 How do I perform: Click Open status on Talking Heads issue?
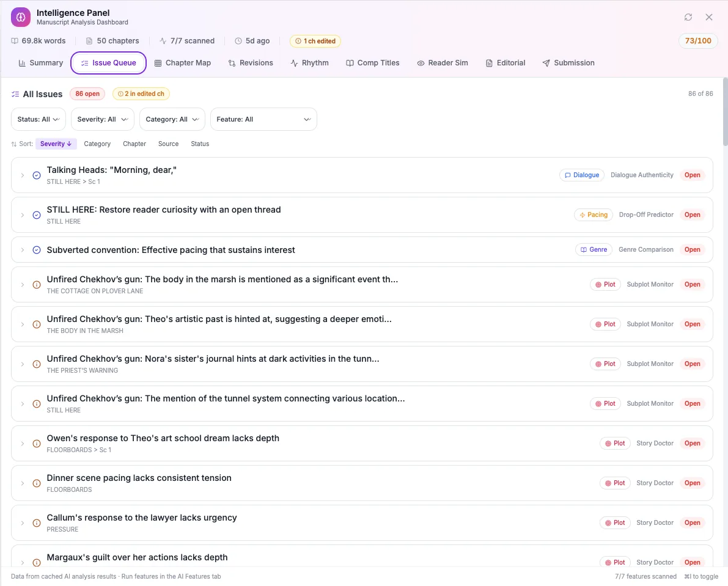(693, 175)
